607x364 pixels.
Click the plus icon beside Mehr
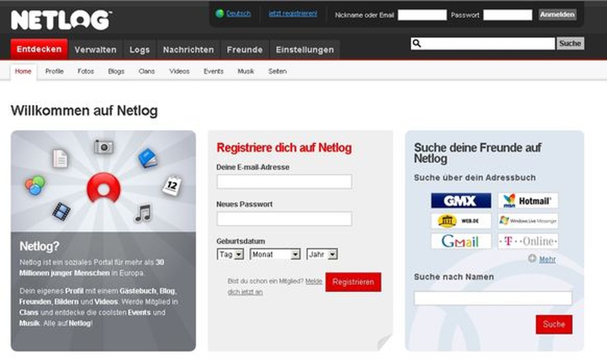tap(532, 259)
